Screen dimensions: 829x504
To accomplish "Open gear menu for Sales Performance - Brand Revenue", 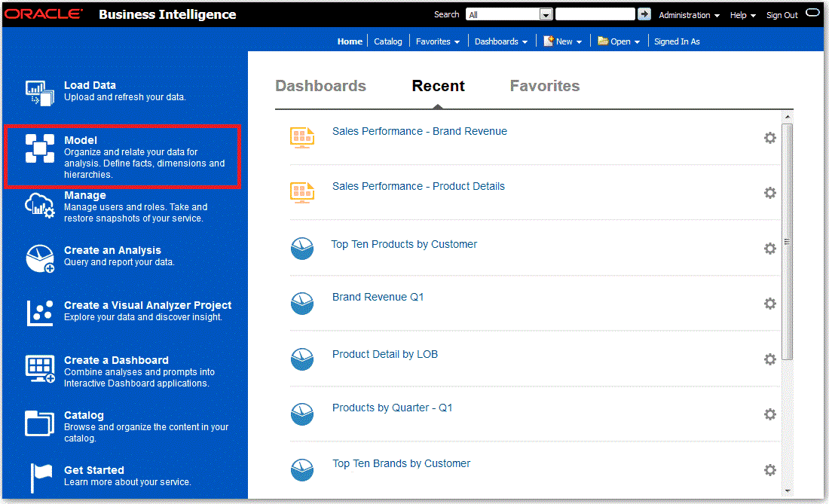I will (x=769, y=138).
